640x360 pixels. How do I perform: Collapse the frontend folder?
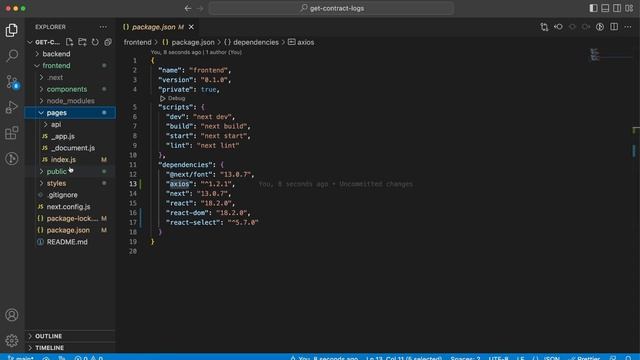pyautogui.click(x=70, y=66)
